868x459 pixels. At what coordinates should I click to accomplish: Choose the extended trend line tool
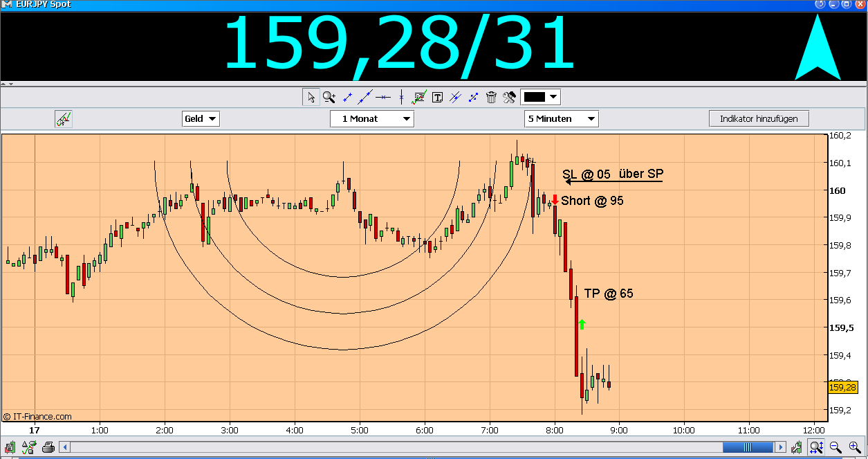[x=366, y=98]
